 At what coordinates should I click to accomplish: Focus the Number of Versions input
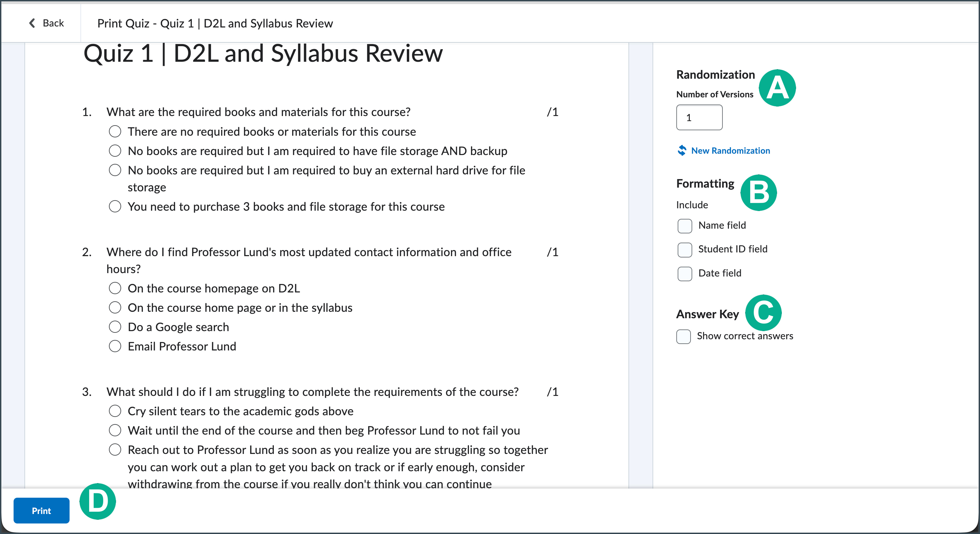point(699,117)
